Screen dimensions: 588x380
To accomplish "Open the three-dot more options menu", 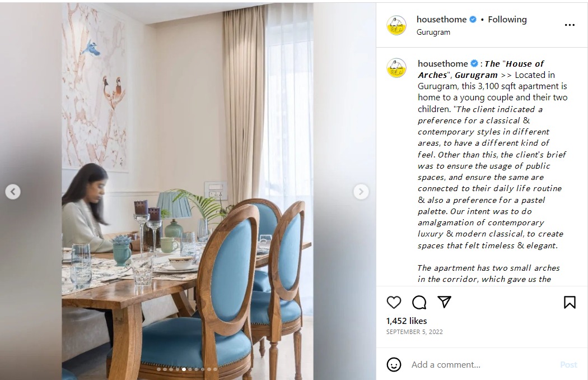I will click(x=570, y=25).
